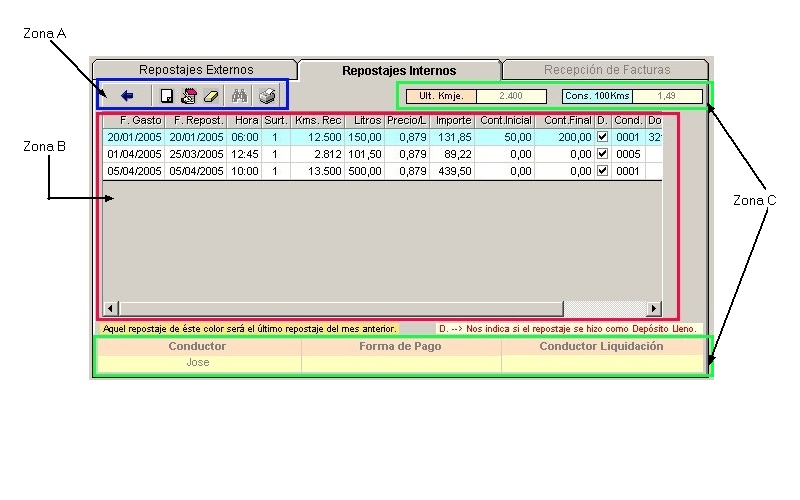Viewport: 800px width, 500px height.
Task: Click the Hora cell 10:00
Action: pyautogui.click(x=244, y=170)
